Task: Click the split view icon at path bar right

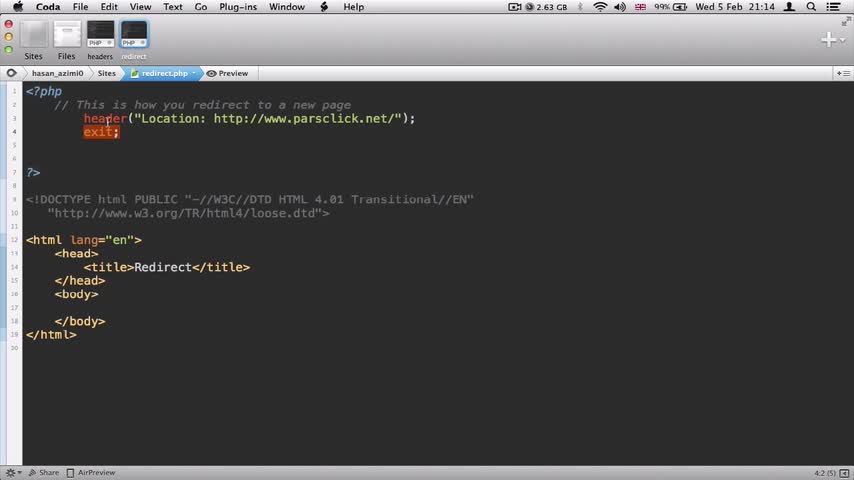Action: (843, 73)
